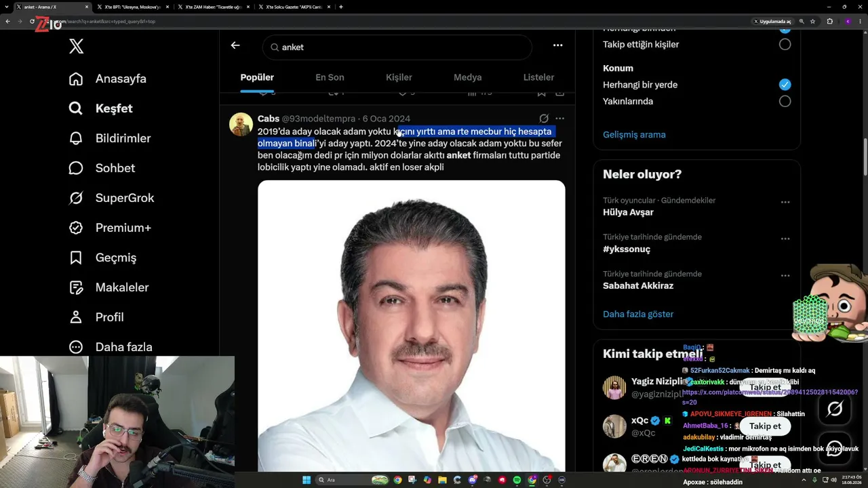The height and width of the screenshot is (488, 868).
Task: Follow xQc with Takip et button
Action: point(765,426)
